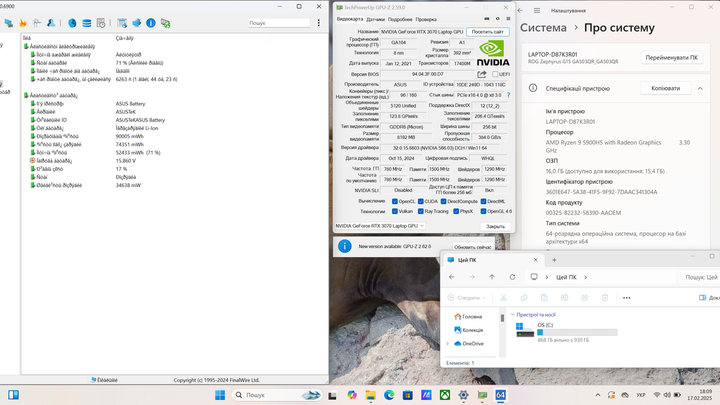Select Видеокарта tab in GPU-Z

point(350,19)
